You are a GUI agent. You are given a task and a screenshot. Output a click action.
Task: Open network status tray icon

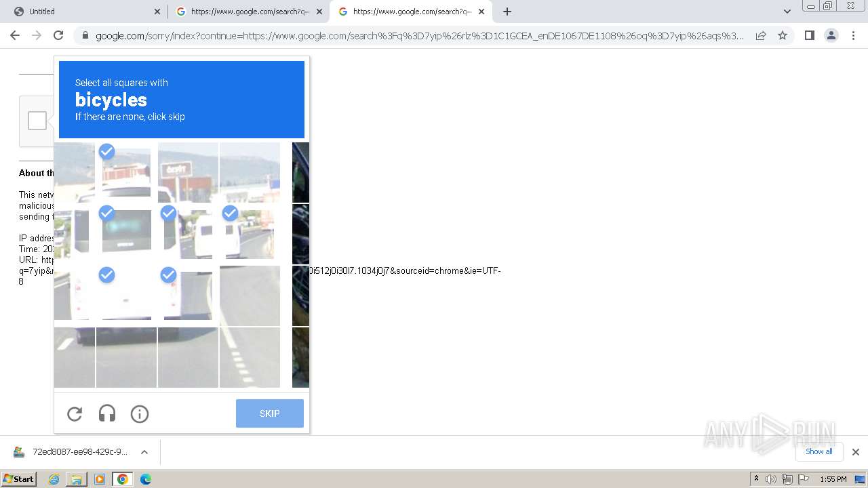tap(787, 479)
